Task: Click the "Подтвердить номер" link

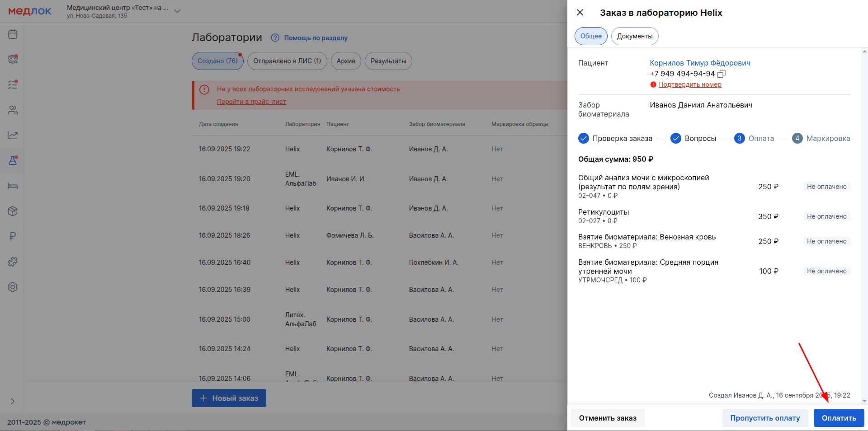Action: tap(690, 84)
